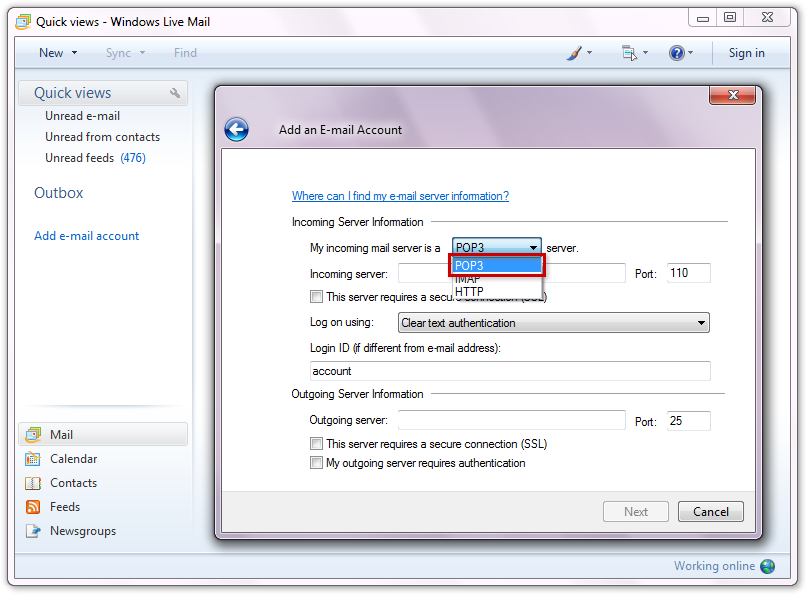Open the Menus toolbar icon
812x599 pixels.
coord(629,53)
